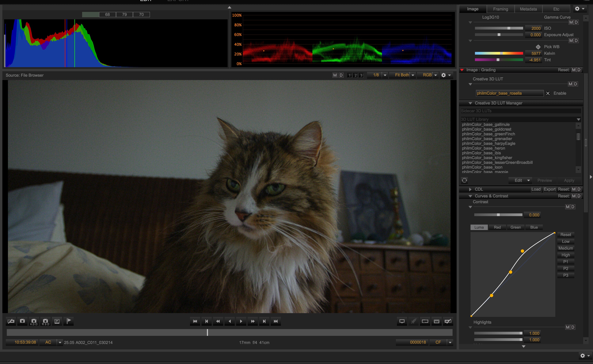
Task: Click the clapperboard slate icon
Action: [x=436, y=321]
